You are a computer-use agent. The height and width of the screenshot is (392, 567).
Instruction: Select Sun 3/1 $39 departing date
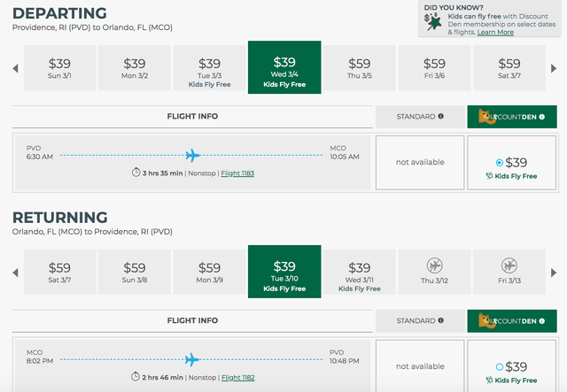[59, 68]
